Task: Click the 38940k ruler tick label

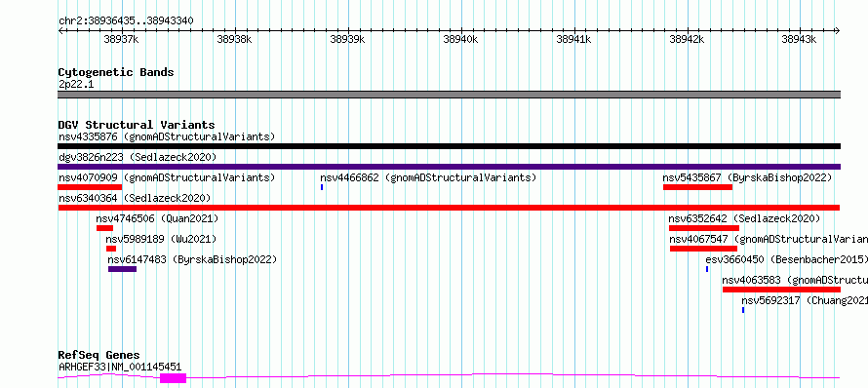Action: coord(460,40)
